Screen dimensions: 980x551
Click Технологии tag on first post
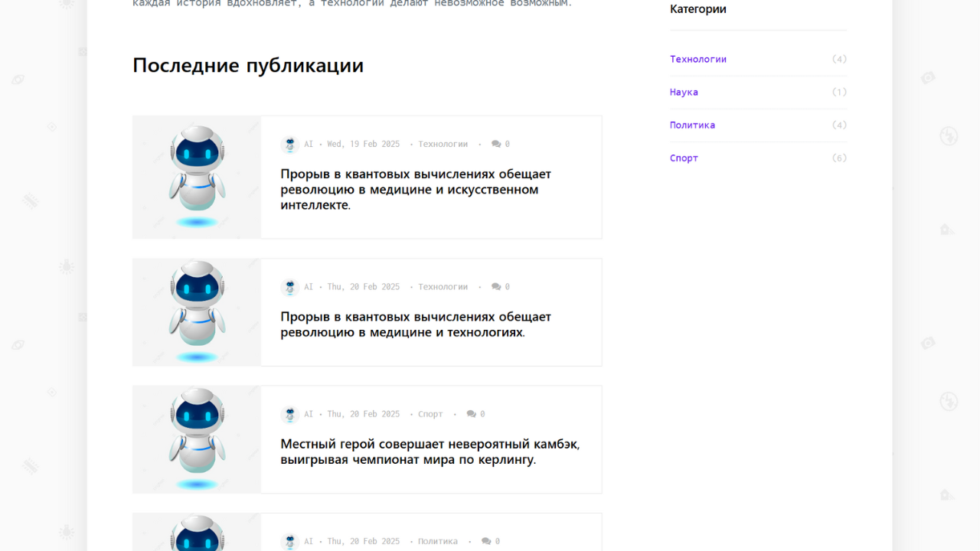pos(443,144)
